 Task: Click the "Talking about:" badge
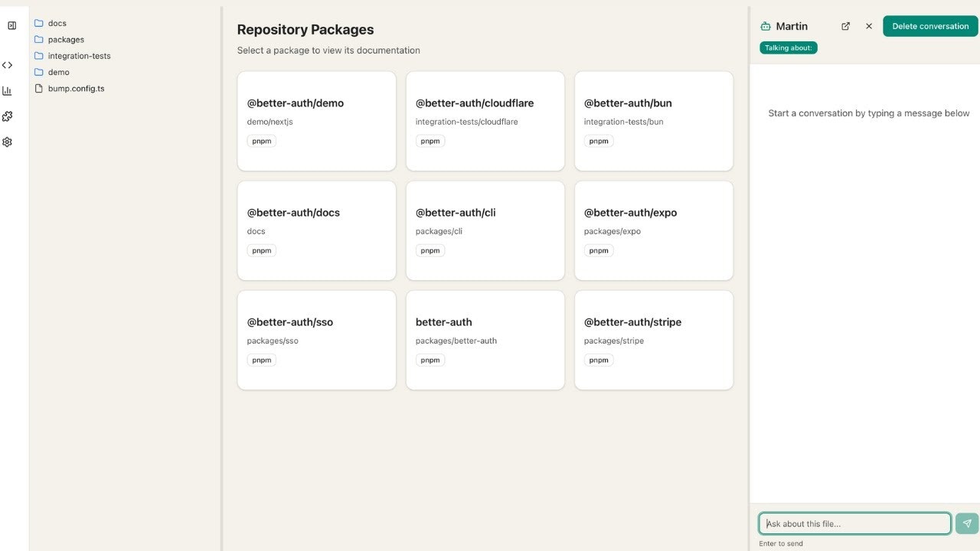point(789,47)
